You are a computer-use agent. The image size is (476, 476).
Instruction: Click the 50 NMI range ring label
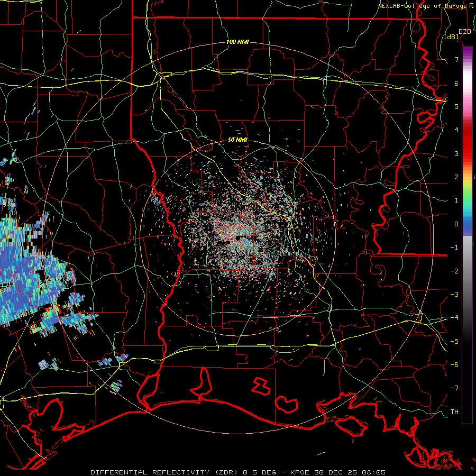(x=237, y=140)
